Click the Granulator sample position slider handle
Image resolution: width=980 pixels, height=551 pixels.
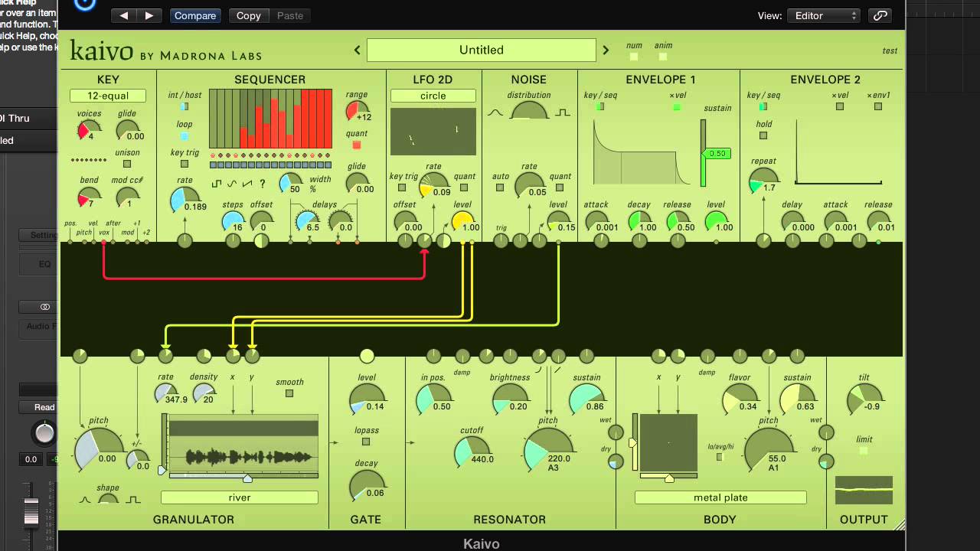click(x=247, y=478)
